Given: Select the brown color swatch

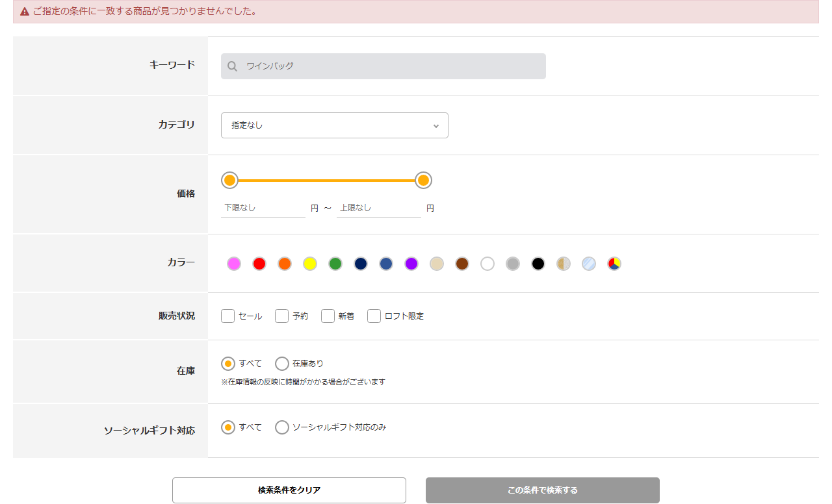Looking at the screenshot, I should tap(462, 264).
